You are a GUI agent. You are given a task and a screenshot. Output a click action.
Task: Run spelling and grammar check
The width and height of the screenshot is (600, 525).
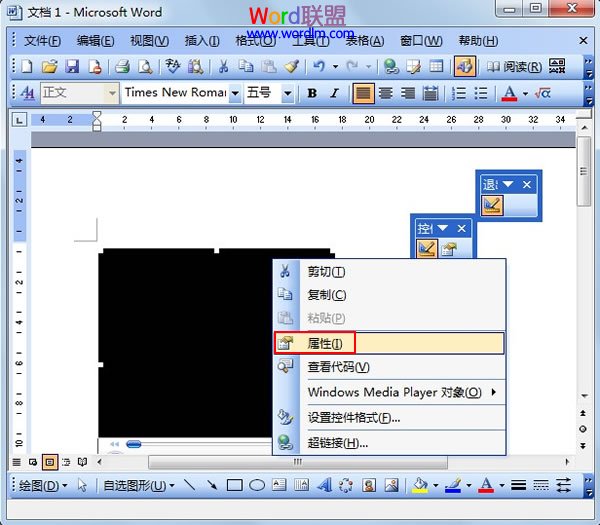[173, 67]
